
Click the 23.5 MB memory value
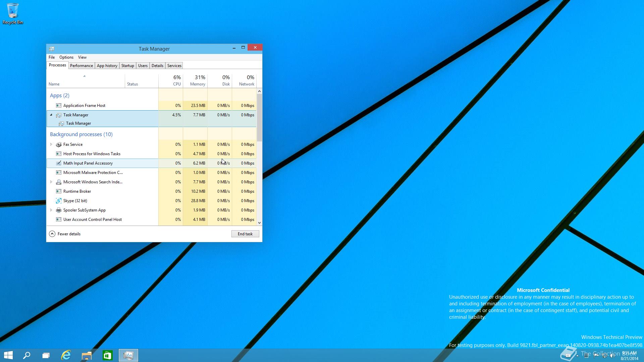click(198, 106)
